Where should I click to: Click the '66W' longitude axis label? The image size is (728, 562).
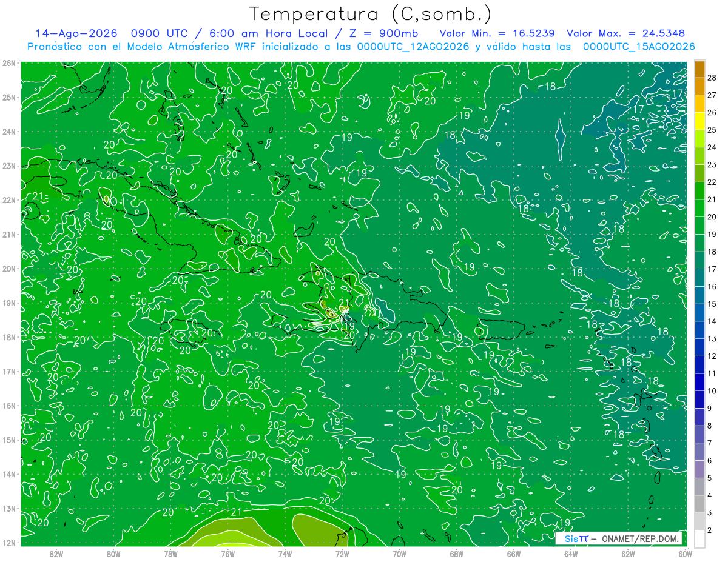pos(513,554)
